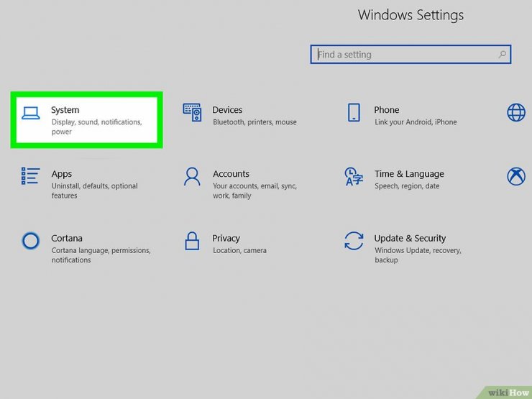Screen dimensions: 532x399
Task: Click the Phone icon
Action: pos(354,113)
